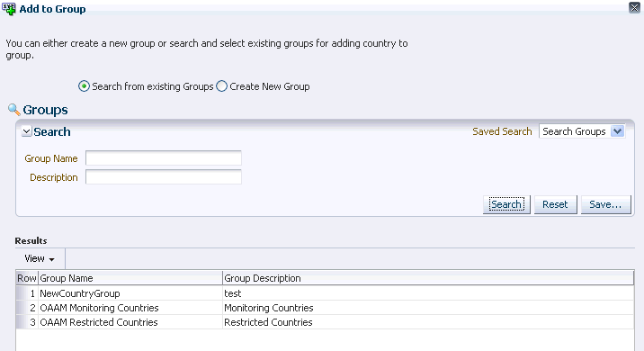The height and width of the screenshot is (351, 644).
Task: Select the OAAM Restricted Countries row
Action: pos(325,322)
